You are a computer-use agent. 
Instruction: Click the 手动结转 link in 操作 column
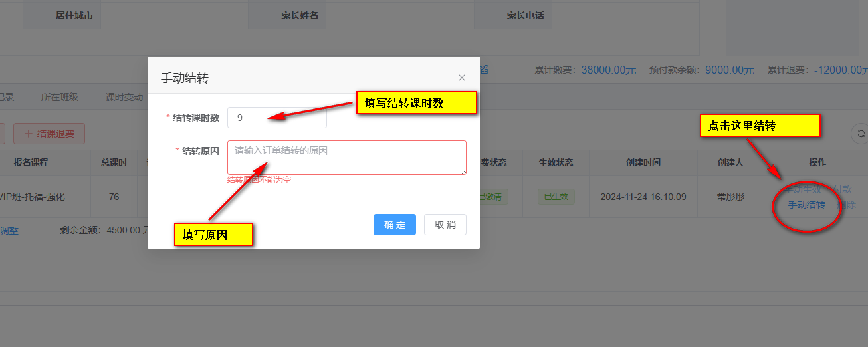coord(806,205)
